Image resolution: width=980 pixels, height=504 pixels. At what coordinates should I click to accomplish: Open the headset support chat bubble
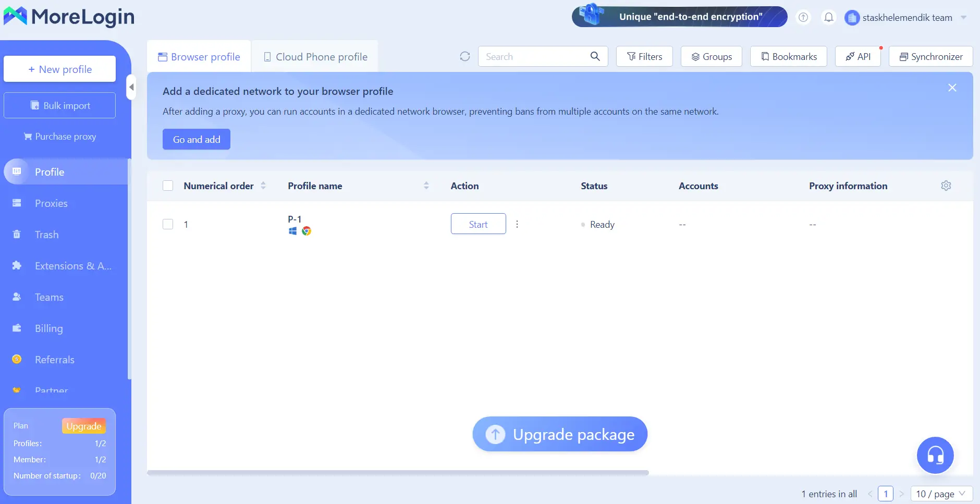[x=935, y=455]
